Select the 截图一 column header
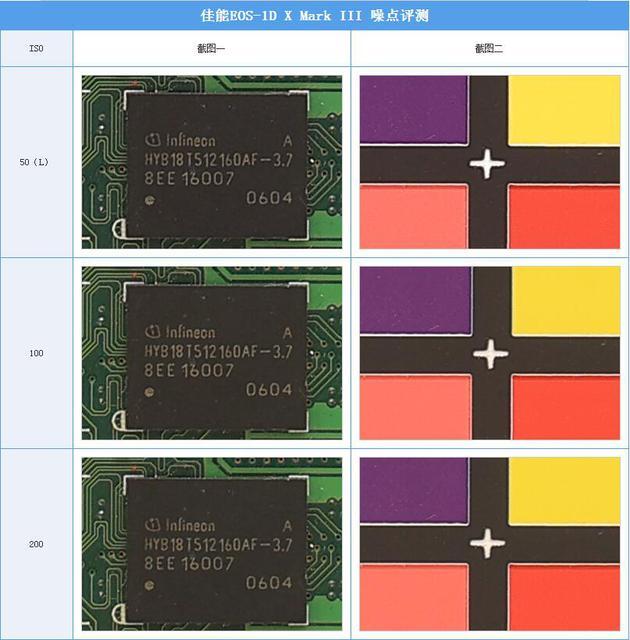 211,49
